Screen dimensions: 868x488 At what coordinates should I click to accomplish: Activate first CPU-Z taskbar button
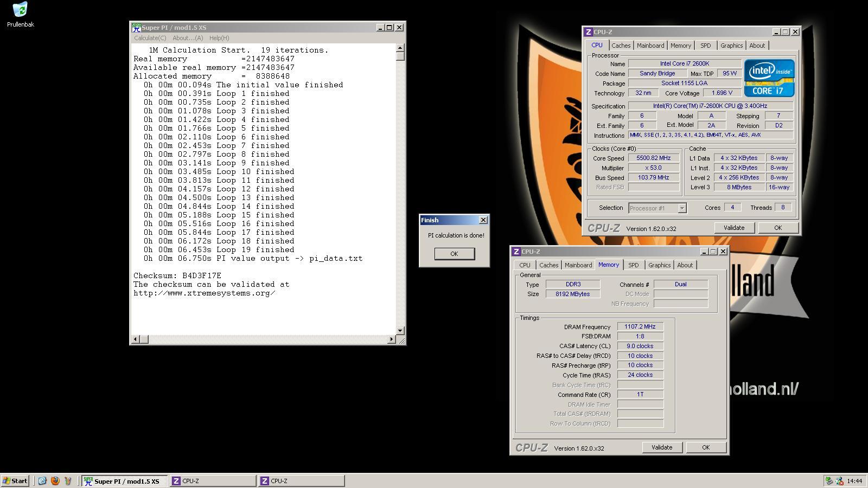click(213, 481)
